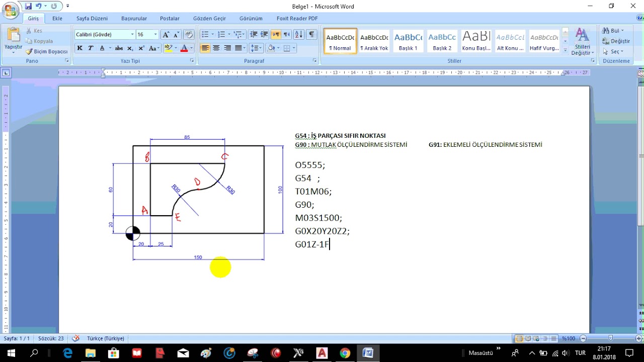Apply the Aralık Yok style

(x=374, y=41)
